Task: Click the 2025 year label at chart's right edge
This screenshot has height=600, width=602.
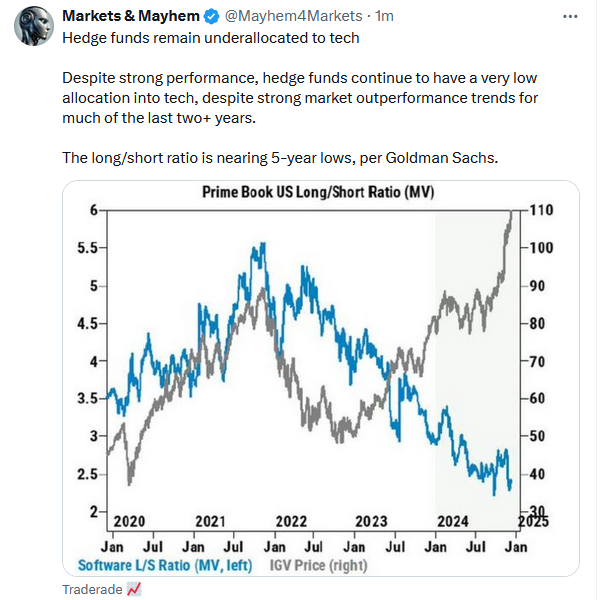Action: coord(531,521)
